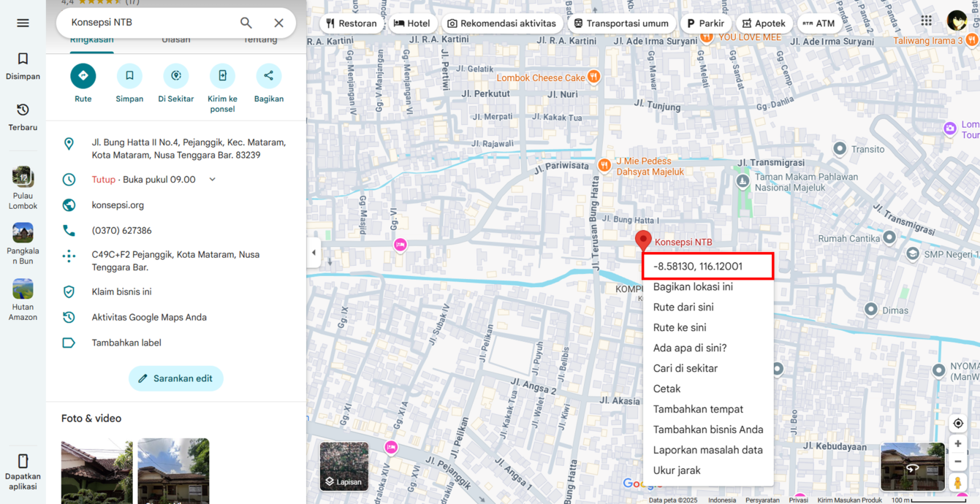
Task: Click the Transito place marker
Action: (840, 149)
